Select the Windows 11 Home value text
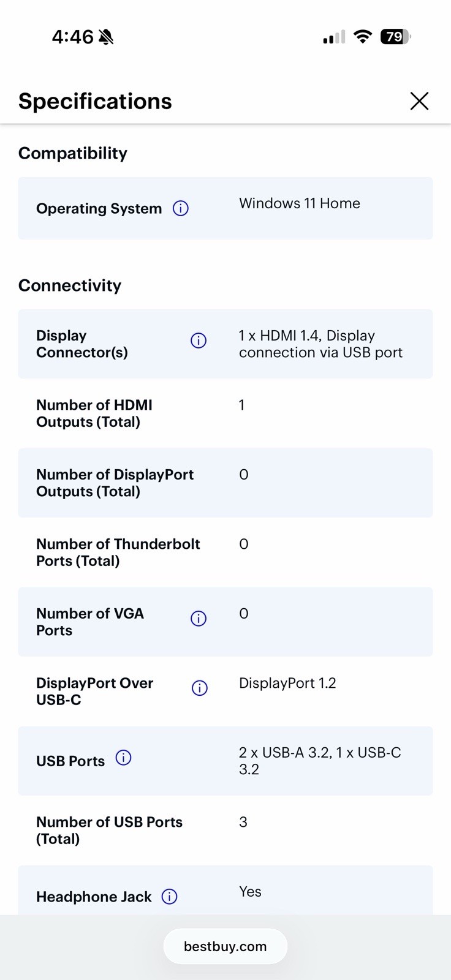The image size is (451, 980). point(300,203)
